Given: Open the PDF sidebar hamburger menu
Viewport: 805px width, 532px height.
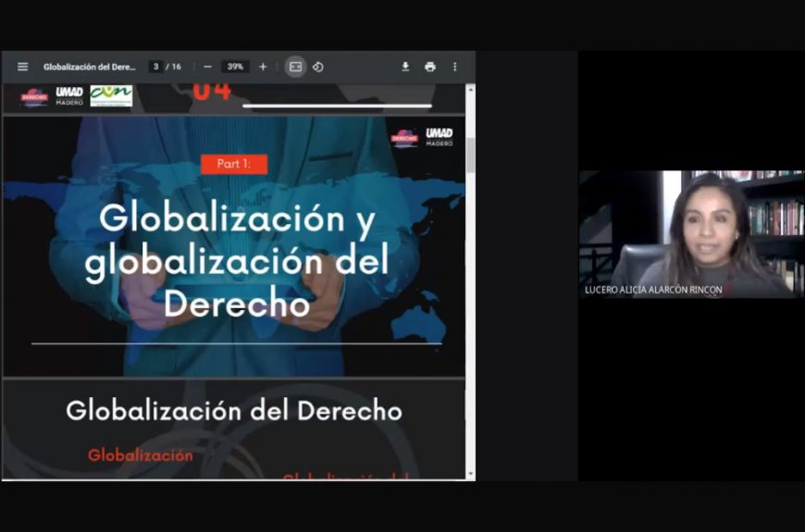Looking at the screenshot, I should tap(22, 67).
